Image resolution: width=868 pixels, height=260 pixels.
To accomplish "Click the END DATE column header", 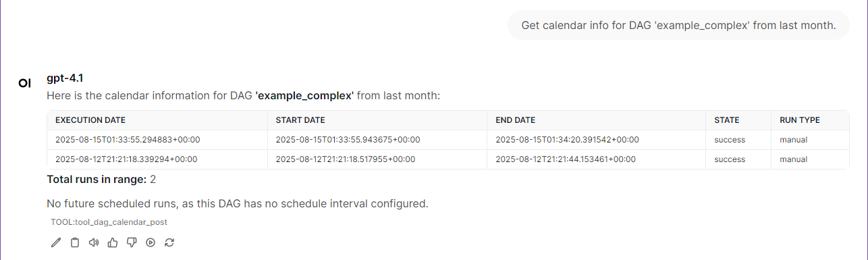I will pyautogui.click(x=516, y=120).
